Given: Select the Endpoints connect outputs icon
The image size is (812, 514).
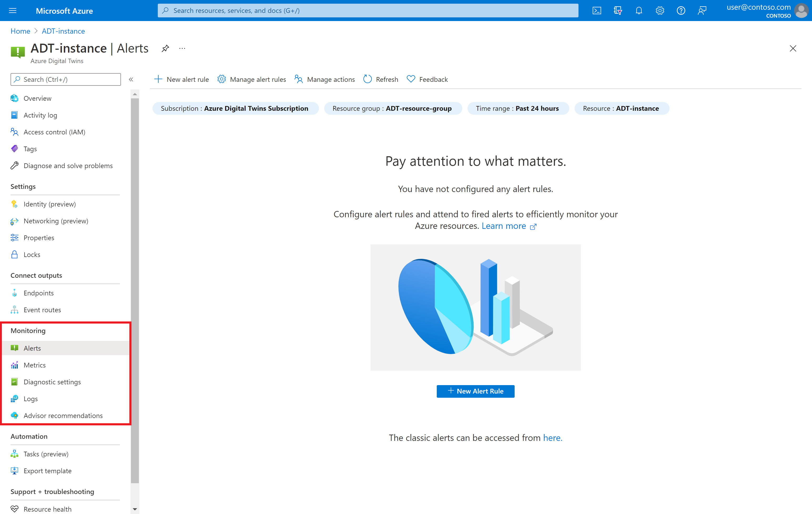Looking at the screenshot, I should click(14, 293).
